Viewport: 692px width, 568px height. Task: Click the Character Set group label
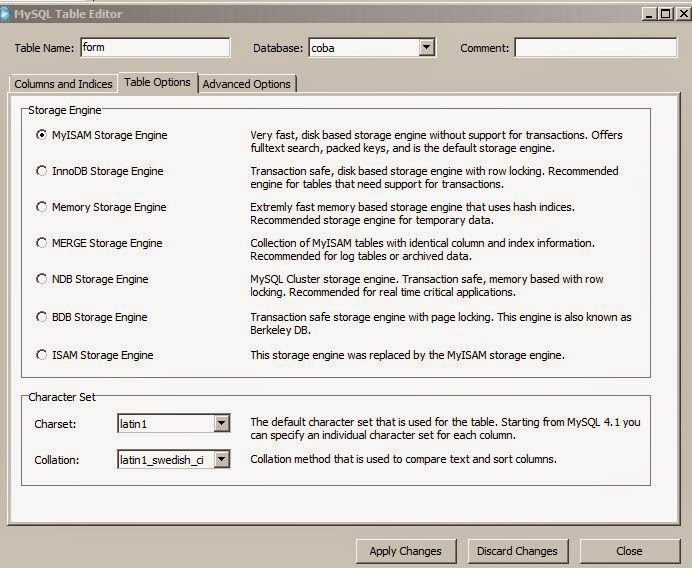coord(62,397)
